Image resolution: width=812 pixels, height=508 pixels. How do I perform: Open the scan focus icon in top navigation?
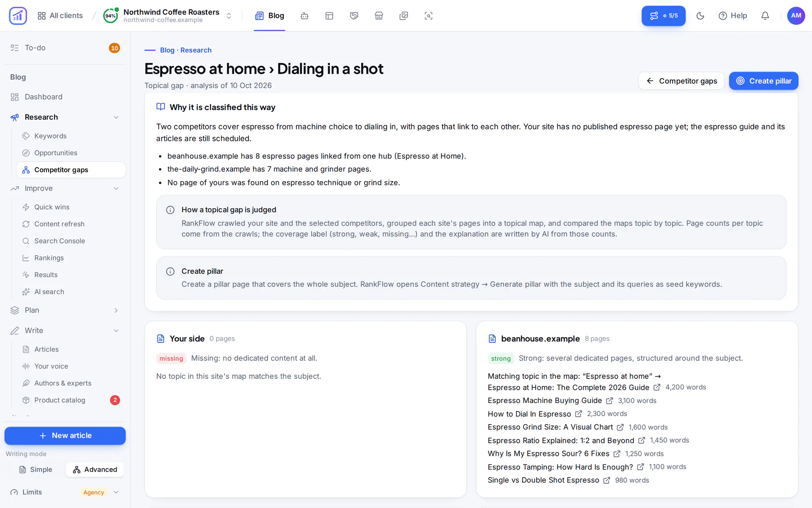pos(428,16)
